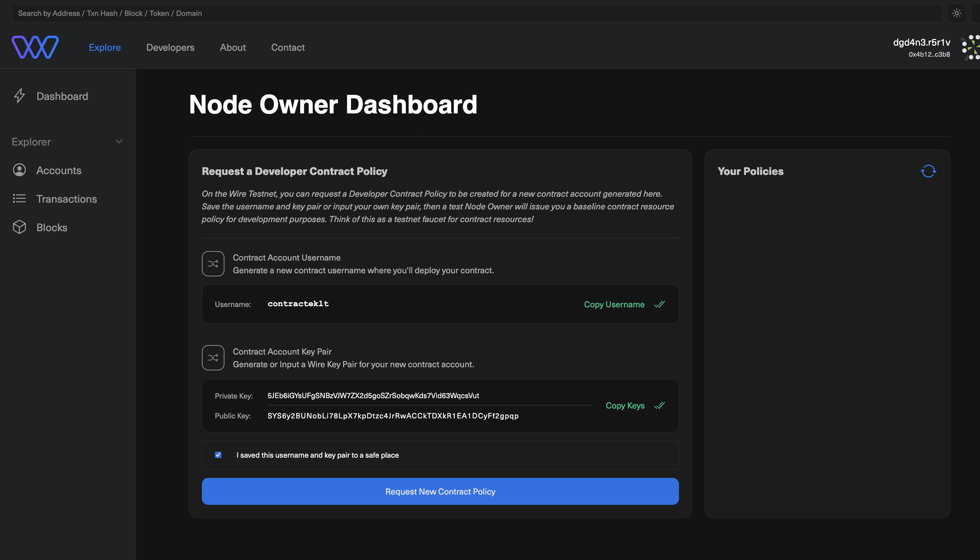
Task: Click the Contract Account Username label
Action: tap(286, 258)
